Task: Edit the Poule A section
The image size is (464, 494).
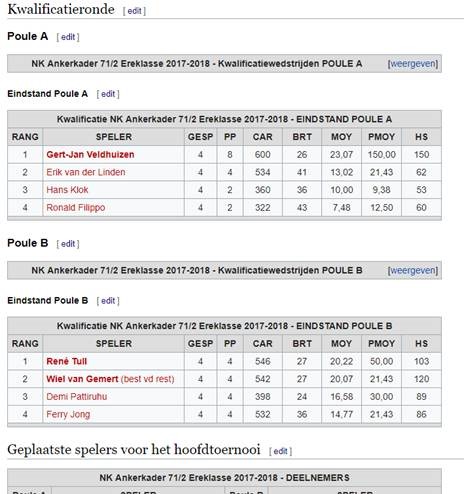Action: click(x=68, y=37)
